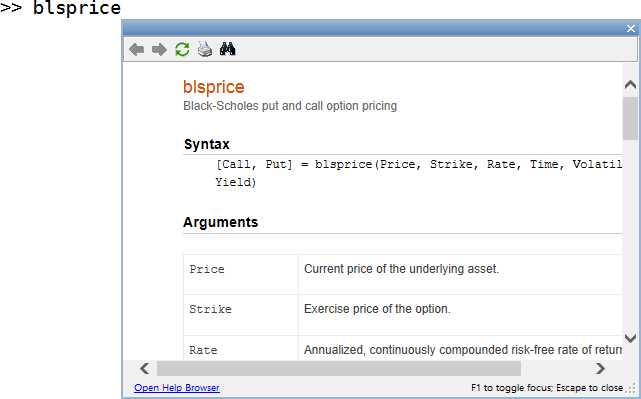Close the help popup window
641x399 pixels.
pos(631,28)
